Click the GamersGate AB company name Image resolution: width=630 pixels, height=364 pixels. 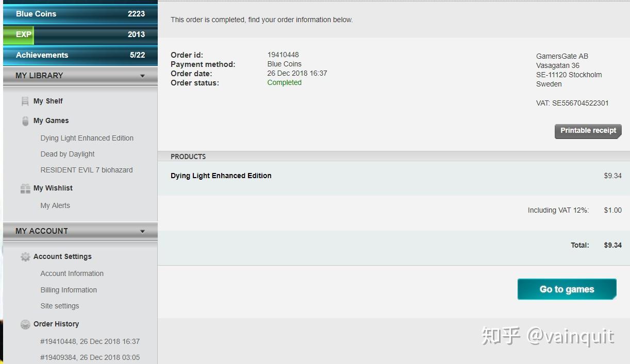pyautogui.click(x=562, y=56)
